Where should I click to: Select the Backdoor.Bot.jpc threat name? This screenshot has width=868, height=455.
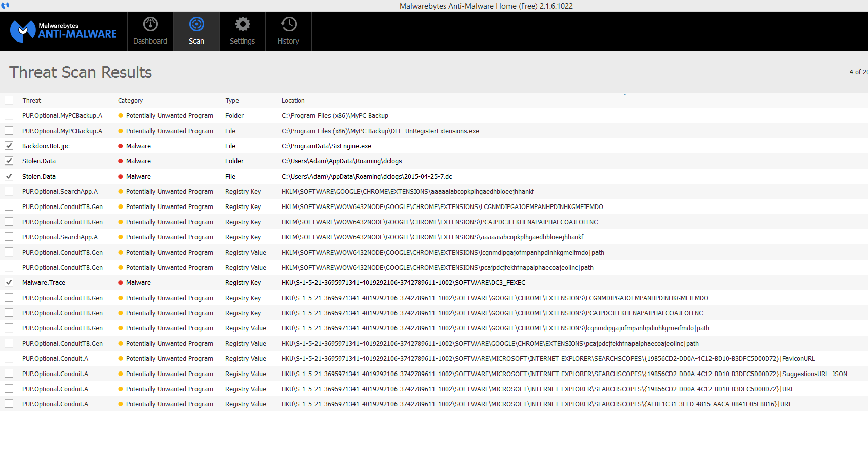46,146
